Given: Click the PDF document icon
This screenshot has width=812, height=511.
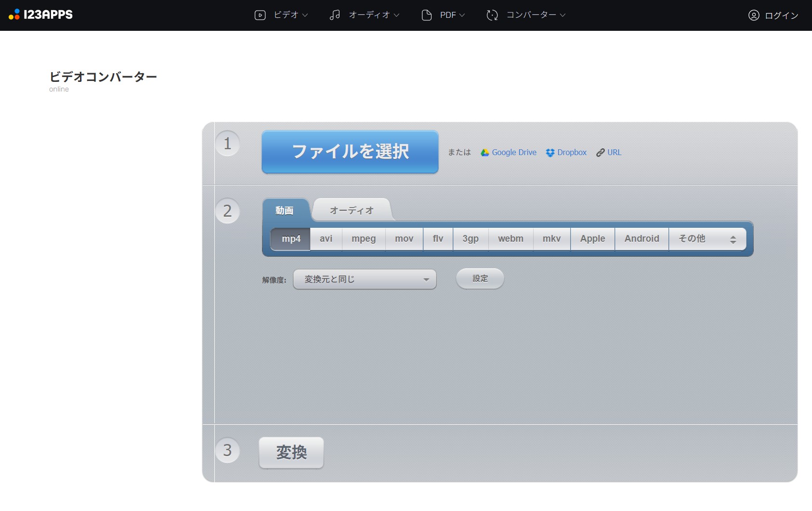Looking at the screenshot, I should point(426,15).
